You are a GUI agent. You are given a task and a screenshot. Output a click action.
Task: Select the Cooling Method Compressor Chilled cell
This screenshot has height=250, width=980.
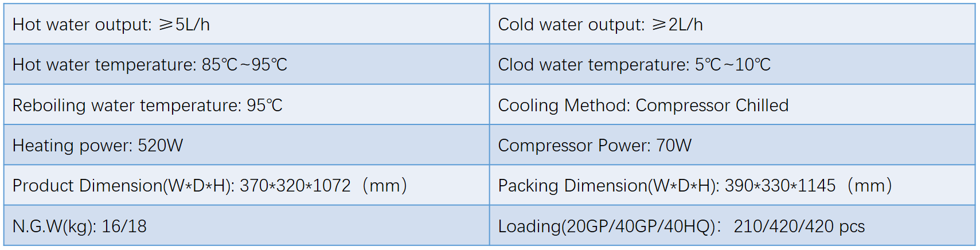point(732,105)
